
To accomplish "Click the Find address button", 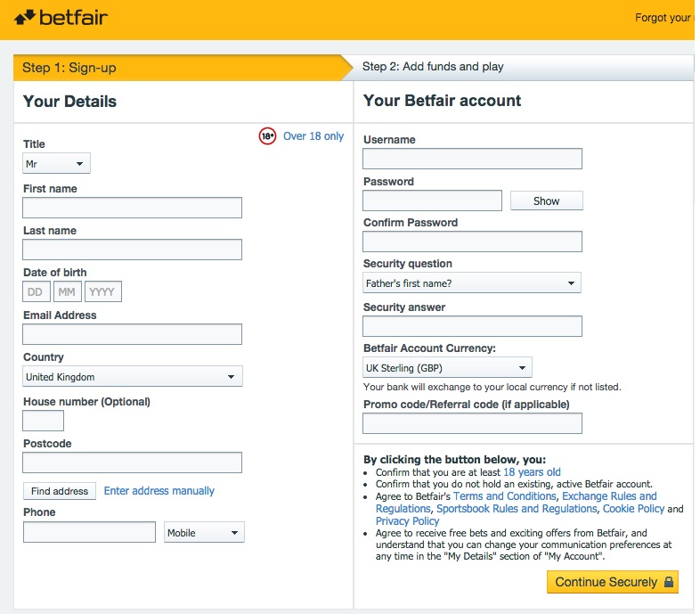I will point(60,491).
